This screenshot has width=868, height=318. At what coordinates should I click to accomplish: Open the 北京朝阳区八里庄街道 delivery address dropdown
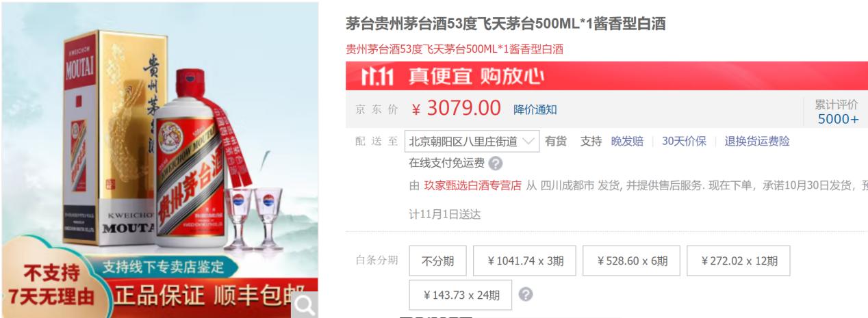pyautogui.click(x=472, y=142)
